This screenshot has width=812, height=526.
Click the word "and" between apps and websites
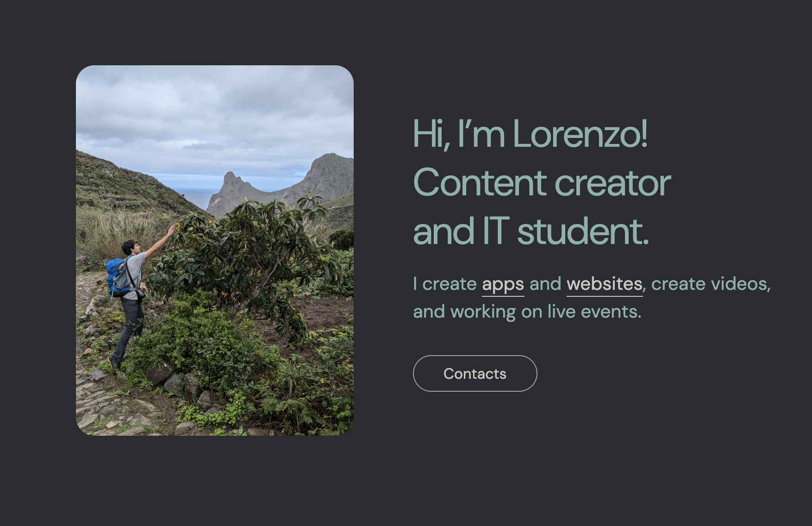click(545, 284)
